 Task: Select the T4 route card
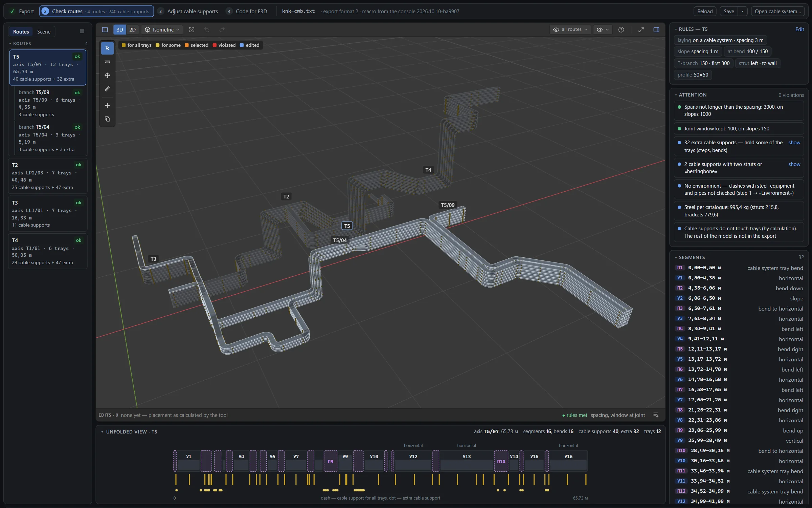(48, 251)
